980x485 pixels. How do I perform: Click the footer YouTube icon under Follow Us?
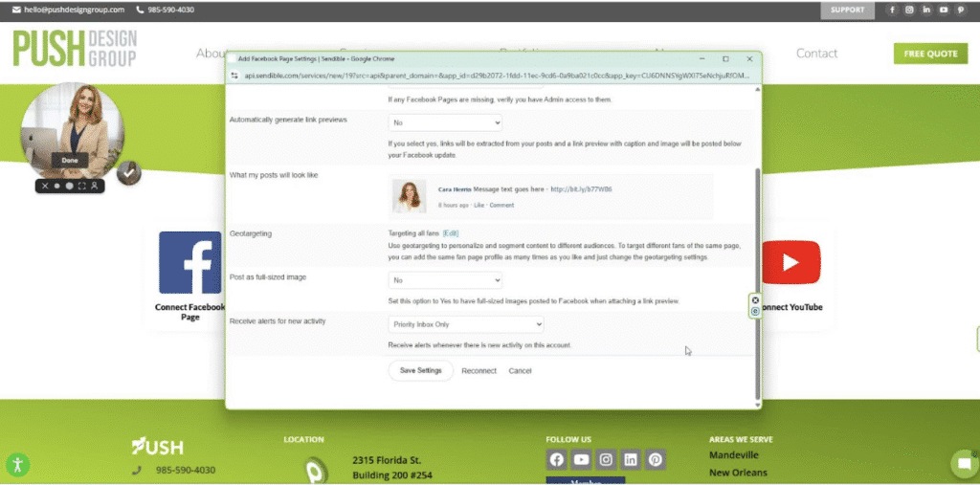click(x=581, y=460)
